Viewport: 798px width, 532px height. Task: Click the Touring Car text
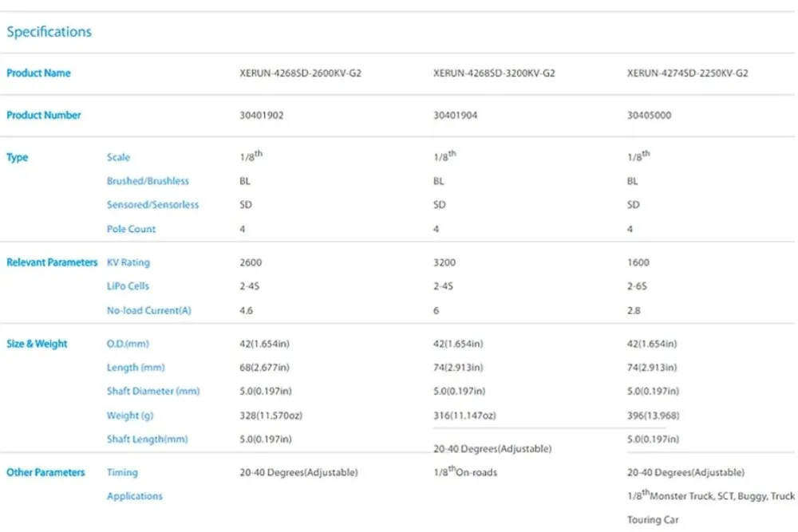click(x=653, y=520)
